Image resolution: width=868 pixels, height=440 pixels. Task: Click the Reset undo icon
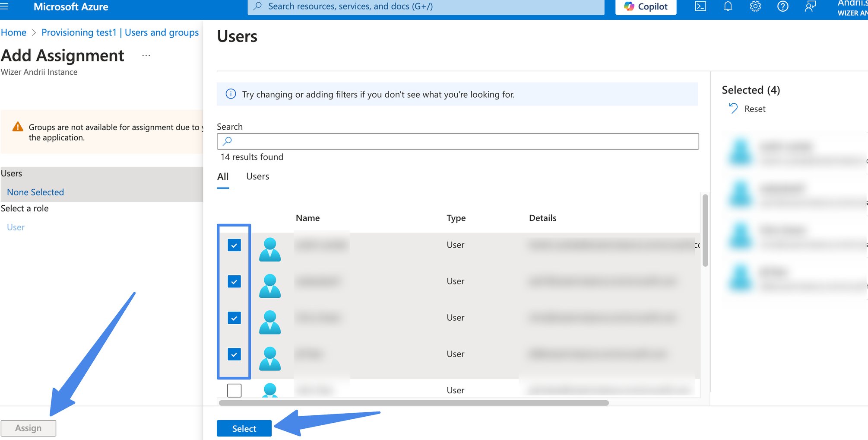pos(733,108)
